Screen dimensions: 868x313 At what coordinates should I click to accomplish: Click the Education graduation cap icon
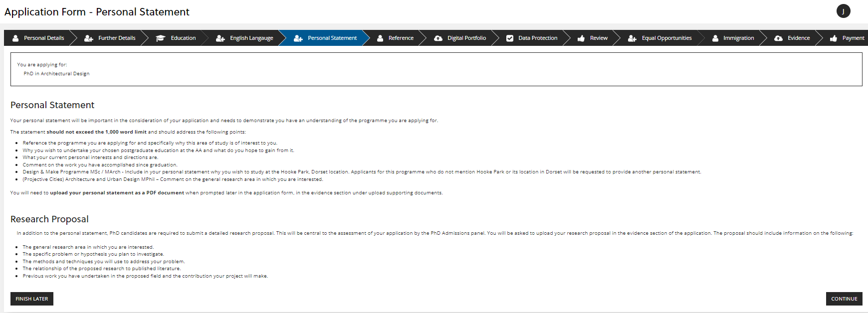tap(160, 38)
